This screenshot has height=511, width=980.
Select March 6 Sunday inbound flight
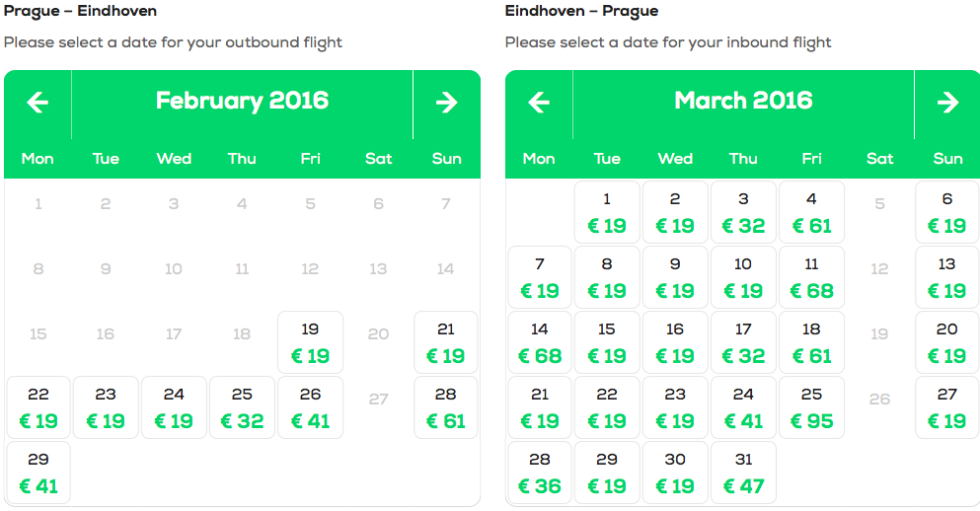click(947, 212)
